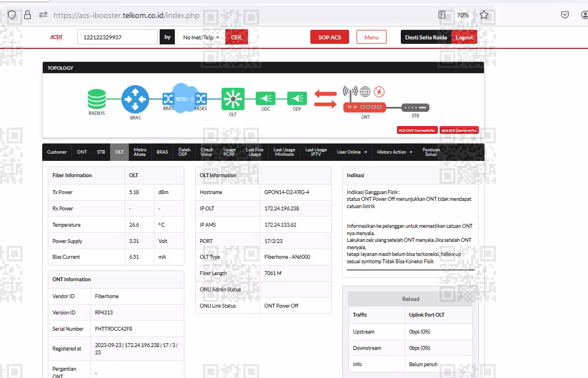The image size is (588, 378).
Task: Click the globe internet icon above ONT
Action: (365, 92)
